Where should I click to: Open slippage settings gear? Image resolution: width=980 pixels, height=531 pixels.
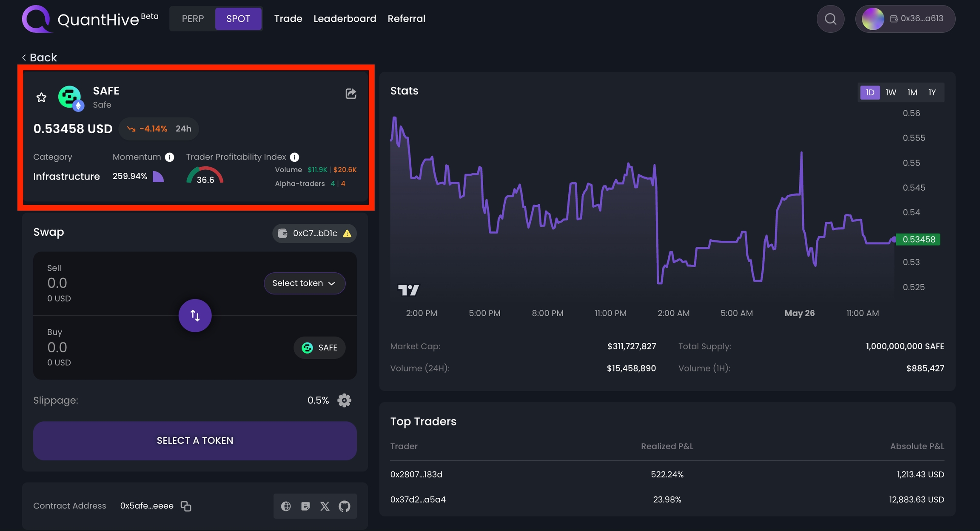click(344, 400)
